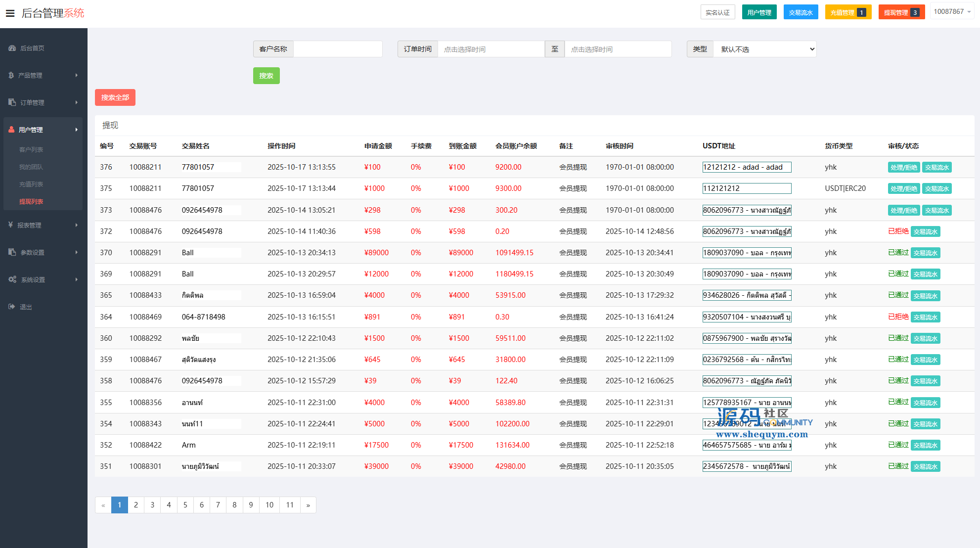Go to page 5 in pagination
Screen dimensions: 980x548
click(x=185, y=505)
